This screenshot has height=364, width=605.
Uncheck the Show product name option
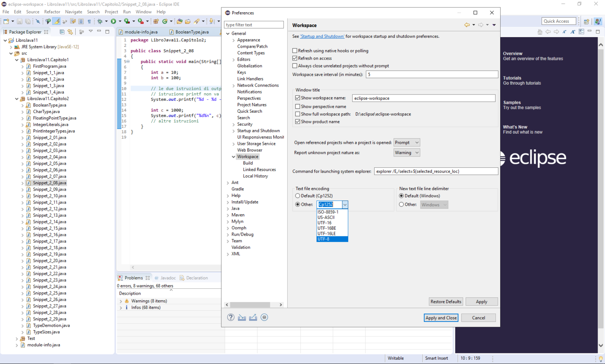298,121
